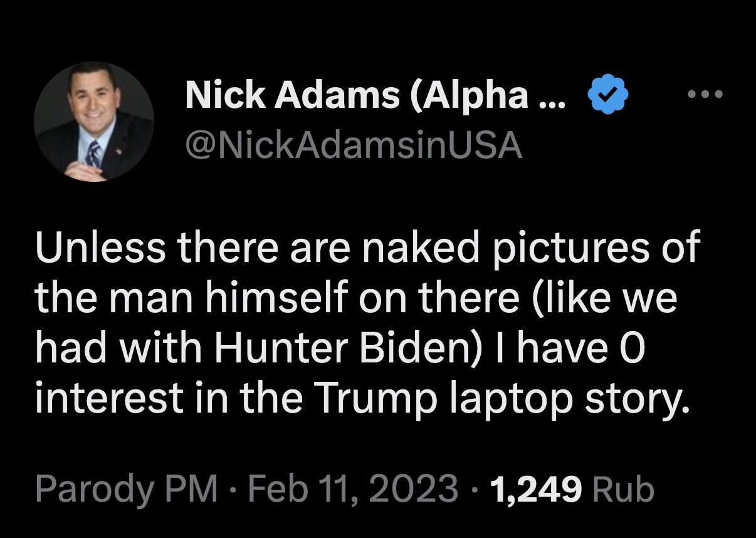Visit the @NickAdamsinUSA handle

coord(354,146)
